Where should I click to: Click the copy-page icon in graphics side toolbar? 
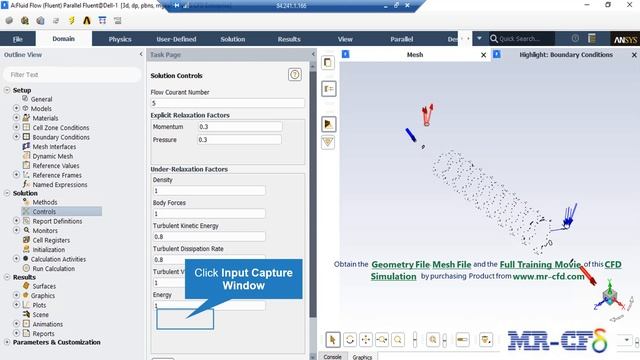[x=328, y=62]
